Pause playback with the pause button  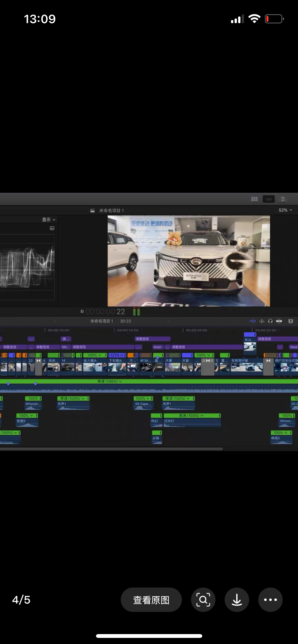pyautogui.click(x=82, y=311)
